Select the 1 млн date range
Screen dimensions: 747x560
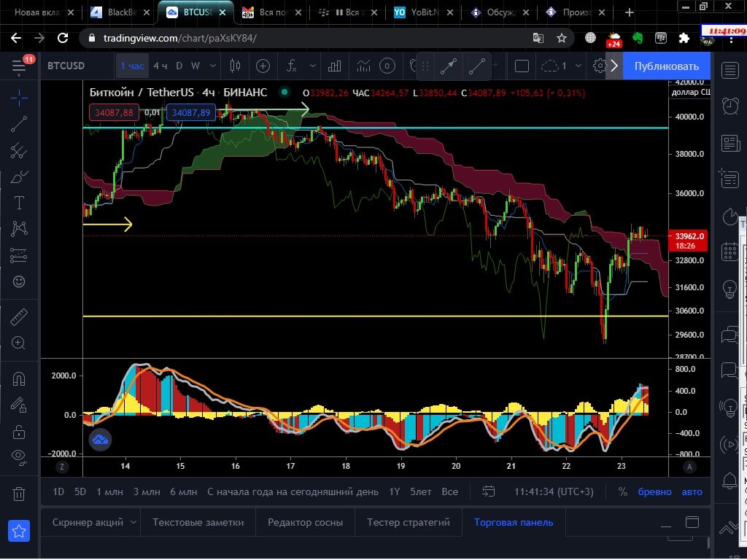coord(109,492)
